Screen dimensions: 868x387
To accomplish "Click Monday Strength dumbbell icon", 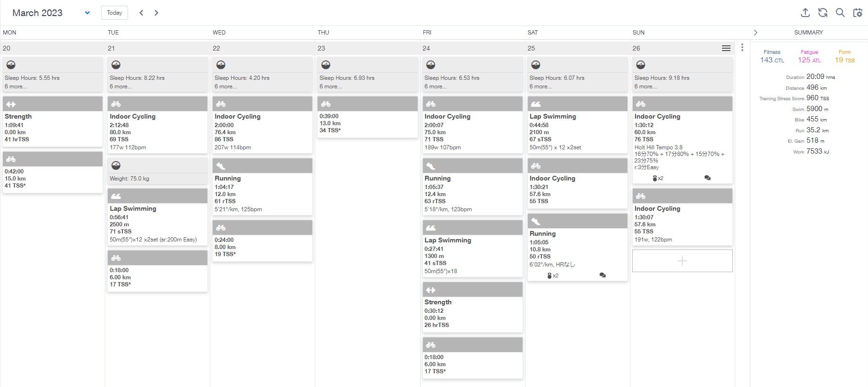I will [x=11, y=104].
